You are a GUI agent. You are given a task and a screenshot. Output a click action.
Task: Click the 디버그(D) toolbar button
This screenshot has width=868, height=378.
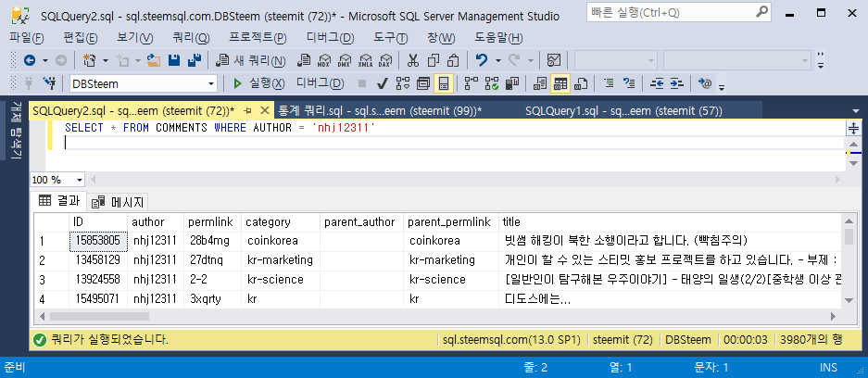pos(320,83)
